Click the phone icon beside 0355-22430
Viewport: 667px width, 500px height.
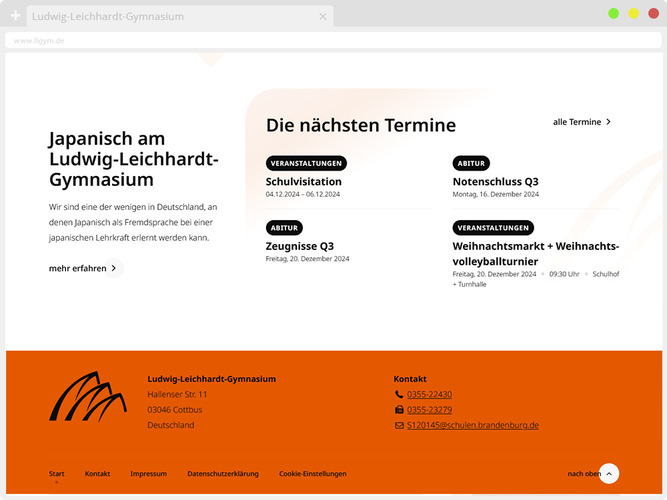click(399, 395)
